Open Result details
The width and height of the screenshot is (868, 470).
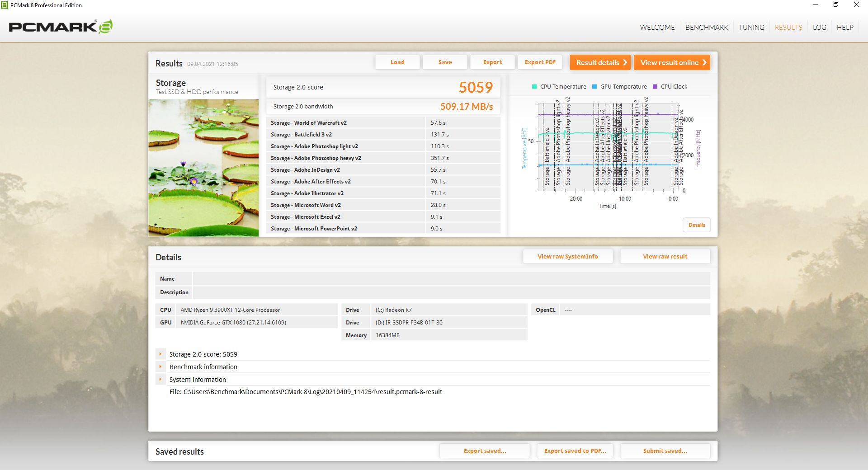pos(600,62)
